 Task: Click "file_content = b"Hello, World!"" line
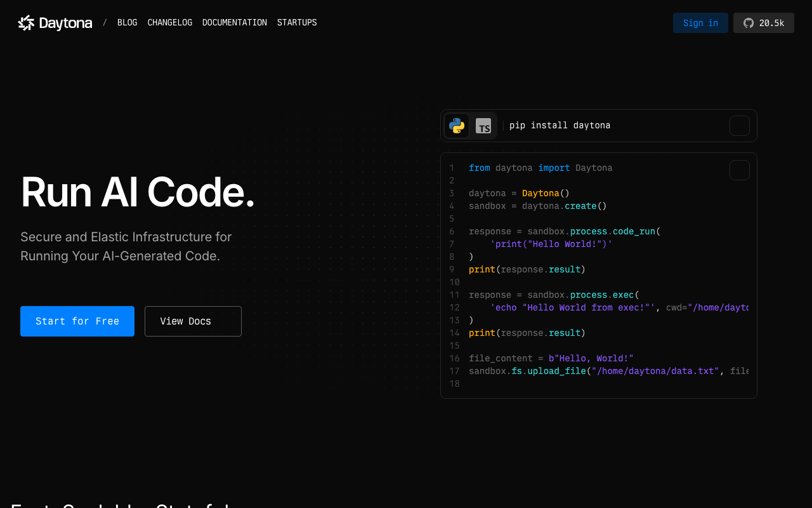point(551,359)
